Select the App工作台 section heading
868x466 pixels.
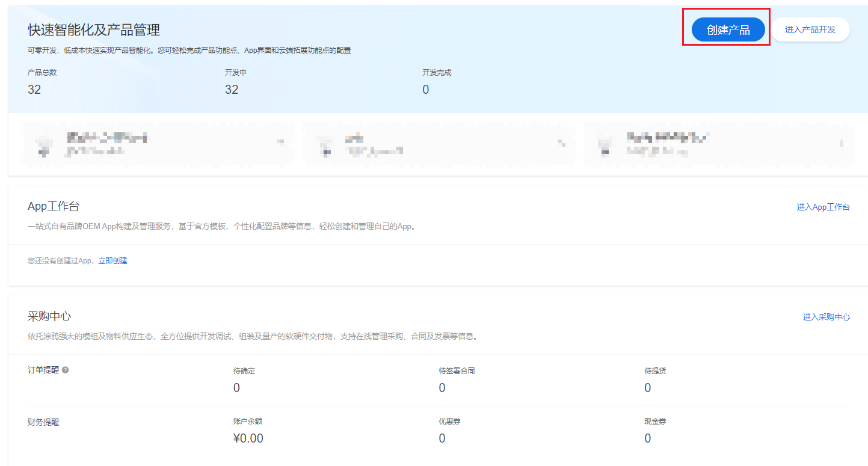click(54, 206)
